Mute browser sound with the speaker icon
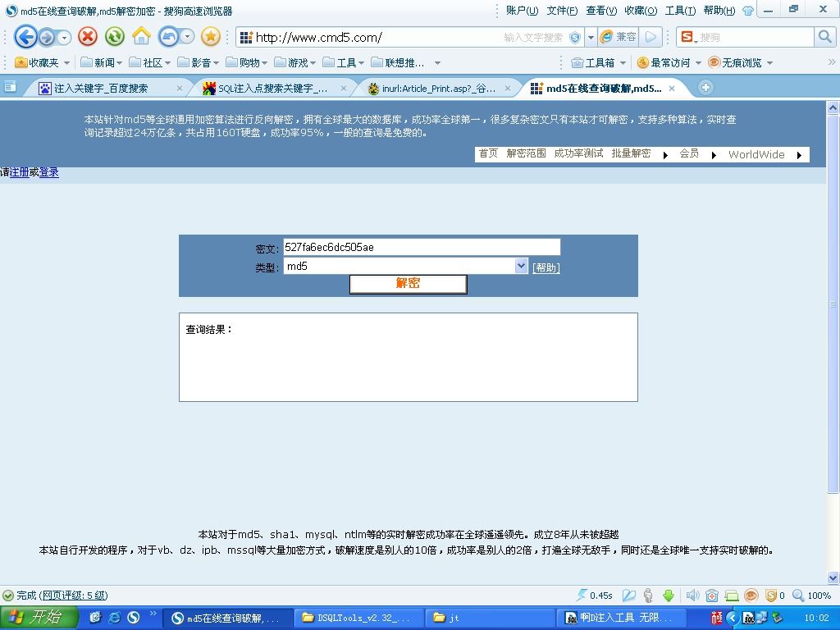Viewport: 840px width, 630px height. point(692,596)
